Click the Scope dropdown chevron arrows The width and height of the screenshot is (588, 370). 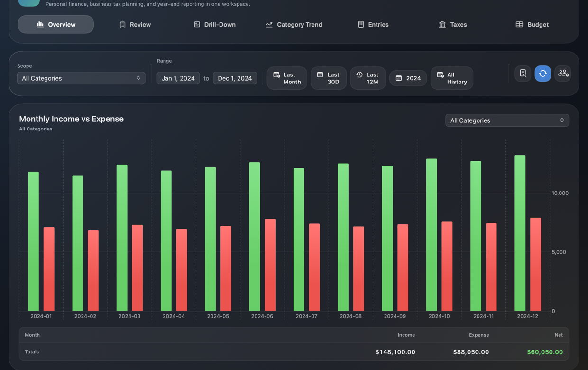(x=138, y=78)
